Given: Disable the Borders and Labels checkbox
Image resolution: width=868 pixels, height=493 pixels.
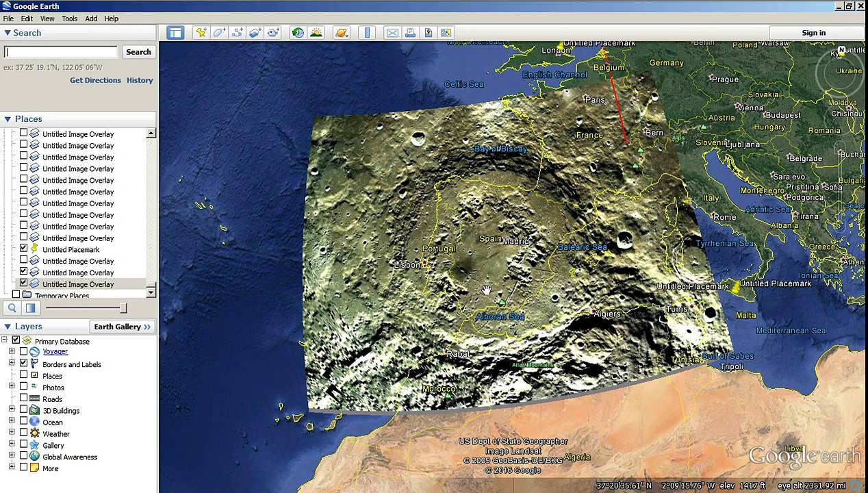Looking at the screenshot, I should (x=23, y=364).
